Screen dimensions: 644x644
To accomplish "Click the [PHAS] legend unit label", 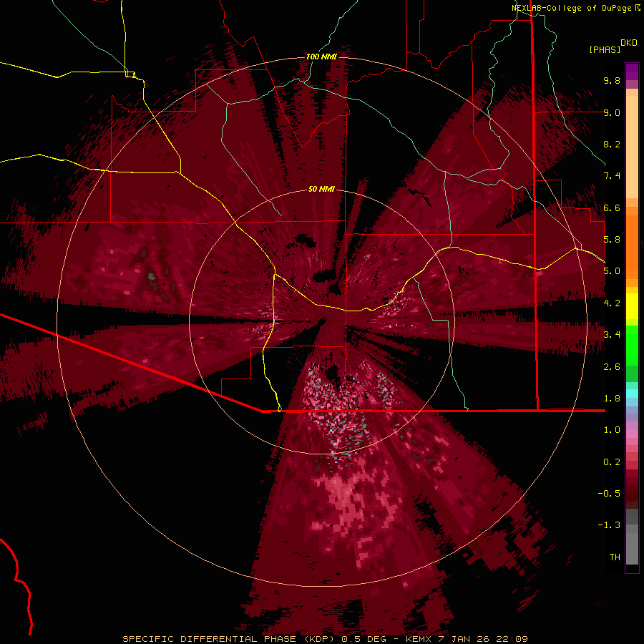I will click(605, 49).
